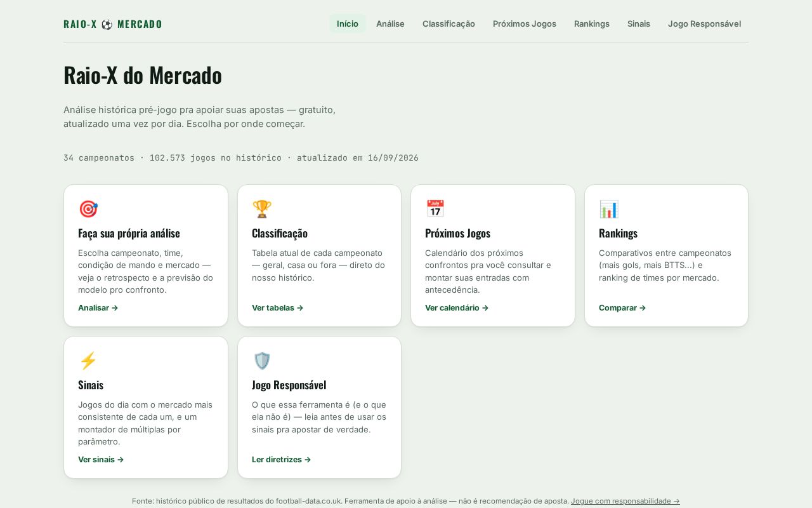Click the Próximos Jogos card title
Image resolution: width=812 pixels, height=508 pixels.
(457, 233)
